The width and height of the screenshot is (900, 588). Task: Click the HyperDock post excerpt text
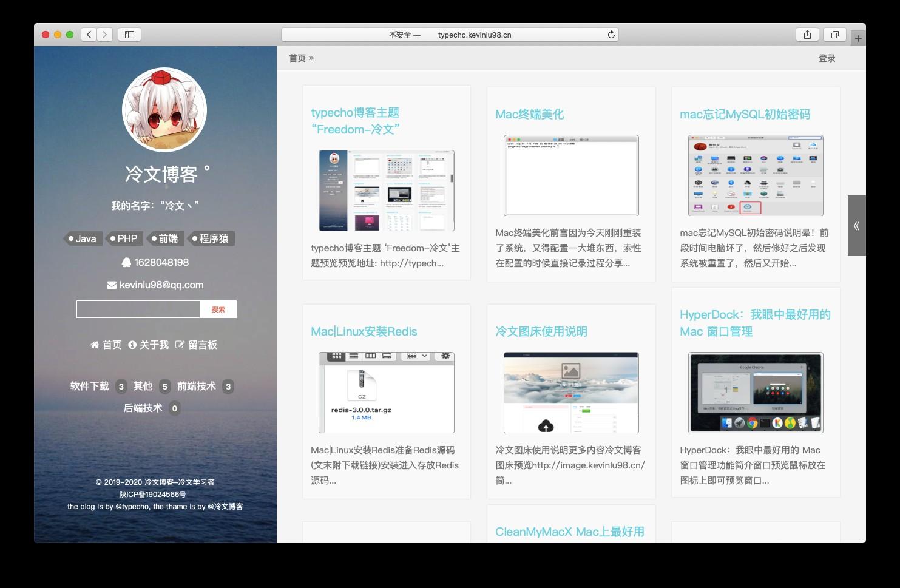pos(753,465)
